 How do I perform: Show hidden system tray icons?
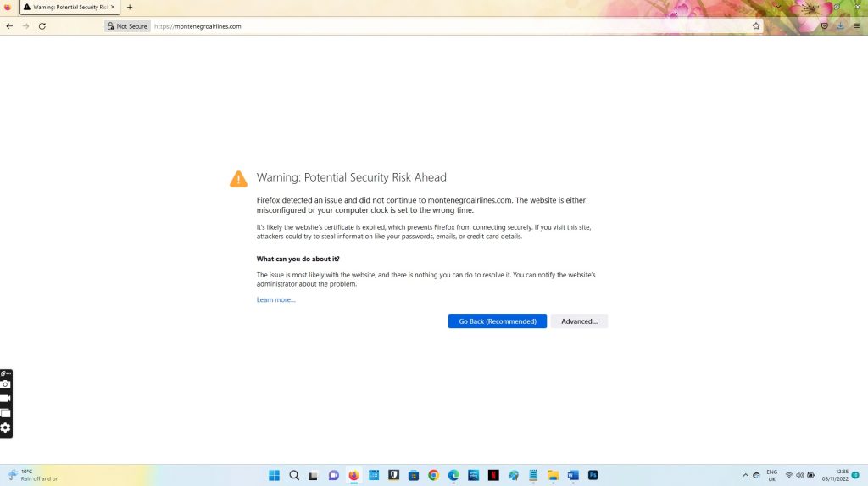[x=745, y=476]
